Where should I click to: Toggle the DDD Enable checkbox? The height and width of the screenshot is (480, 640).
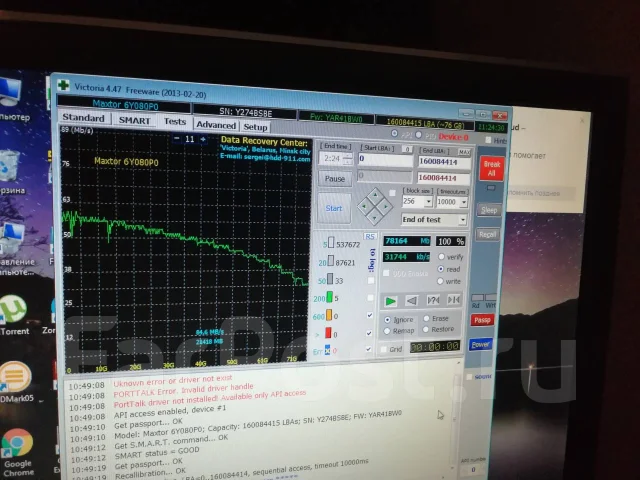(x=386, y=272)
